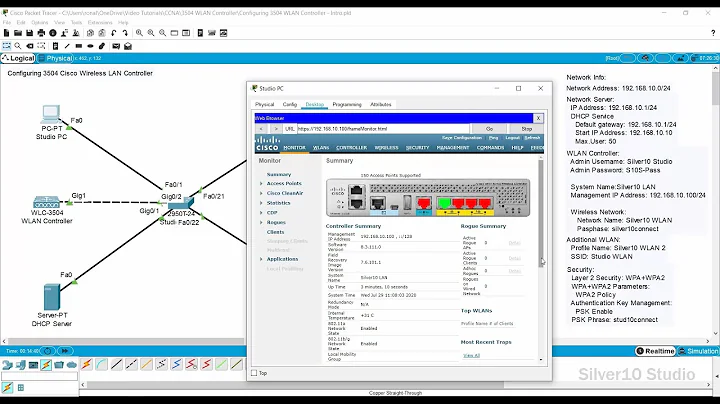Open the Programming tab in Studio PC
The image size is (720, 404).
[x=347, y=104]
